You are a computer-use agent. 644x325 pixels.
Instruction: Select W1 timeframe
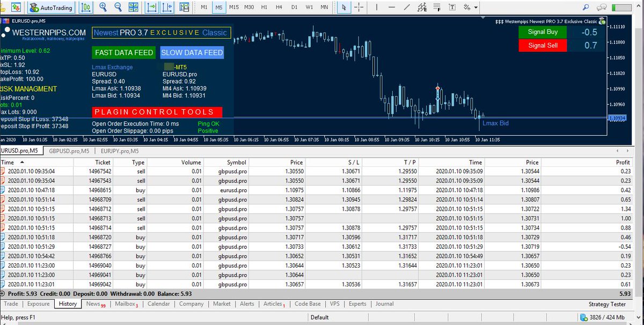(x=309, y=8)
